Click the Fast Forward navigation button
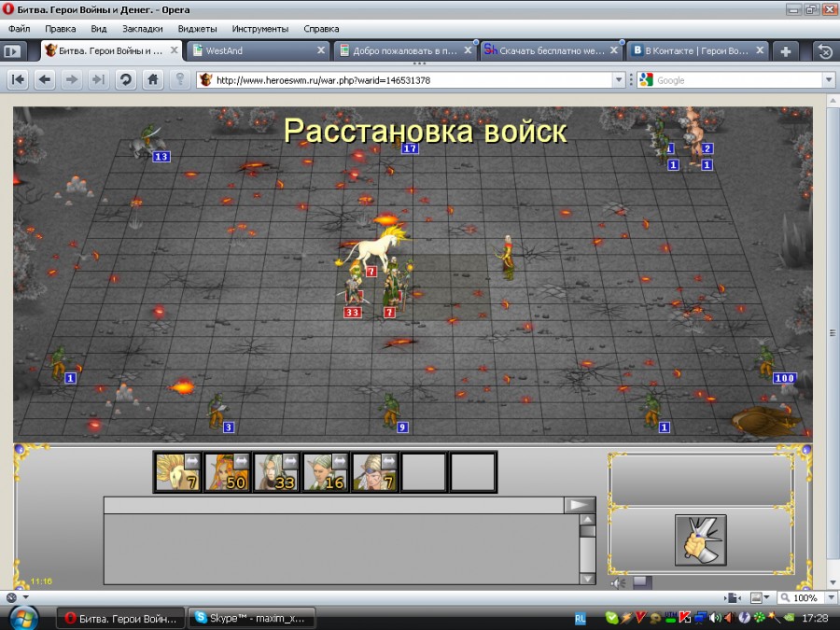This screenshot has width=840, height=630. pyautogui.click(x=98, y=80)
